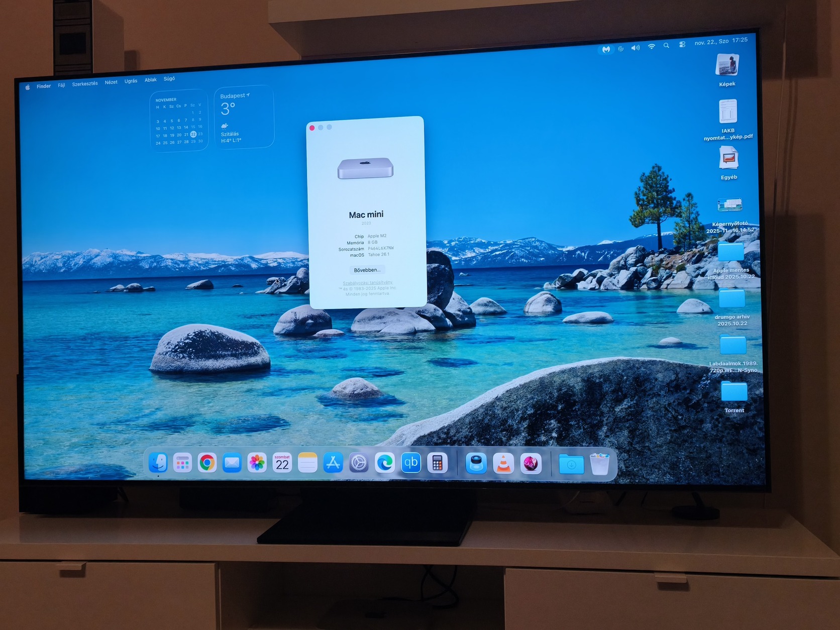Screen dimensions: 840x630
Task: Click the swirl icon next to Malwarebytes
Action: point(621,49)
